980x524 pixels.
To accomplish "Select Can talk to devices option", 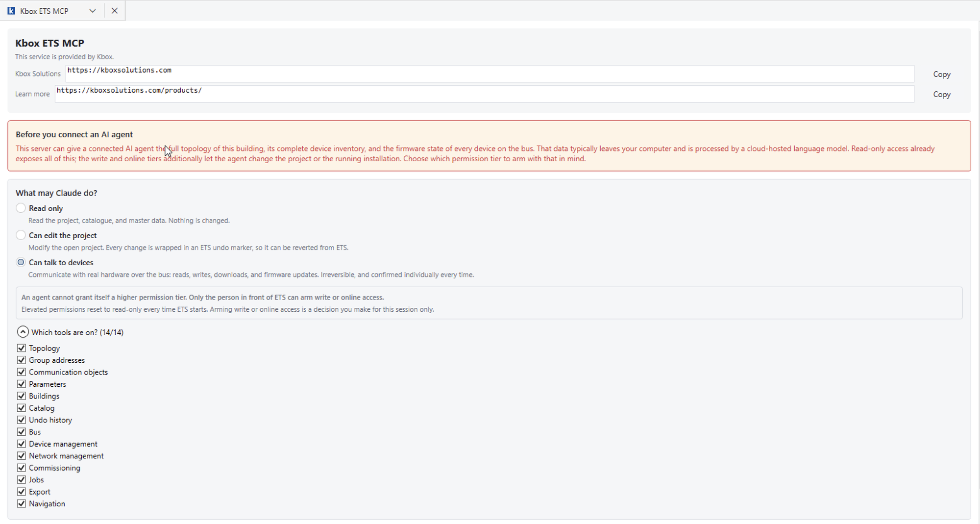I will coord(21,262).
